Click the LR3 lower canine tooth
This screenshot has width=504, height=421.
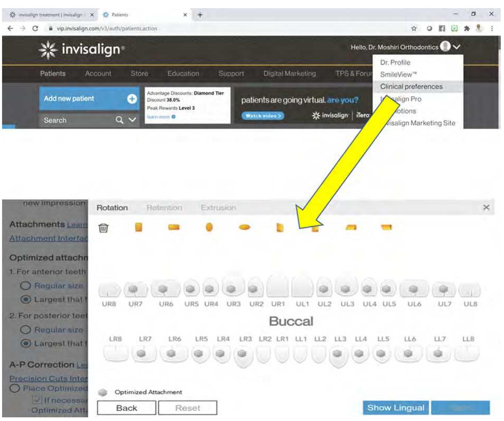click(244, 356)
